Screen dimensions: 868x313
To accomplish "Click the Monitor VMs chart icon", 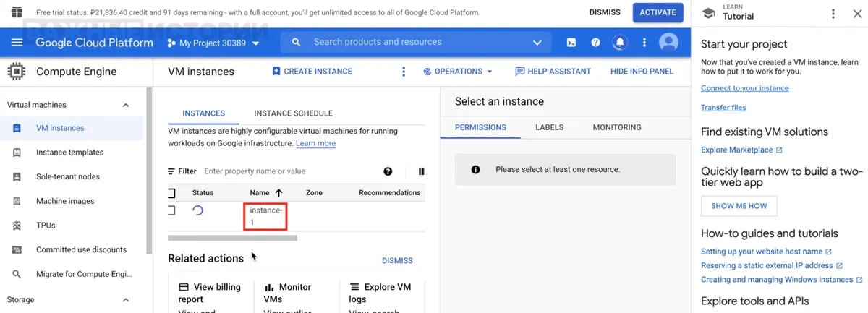I will point(269,287).
